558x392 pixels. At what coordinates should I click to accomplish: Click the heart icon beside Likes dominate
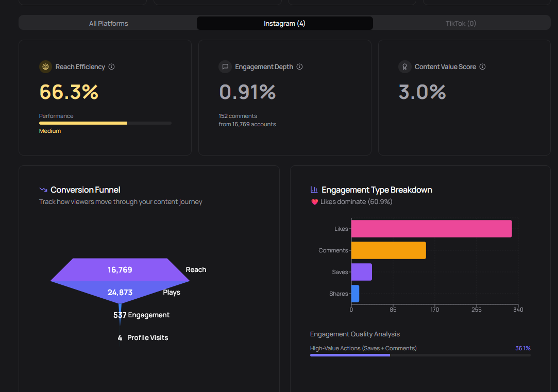pyautogui.click(x=314, y=201)
